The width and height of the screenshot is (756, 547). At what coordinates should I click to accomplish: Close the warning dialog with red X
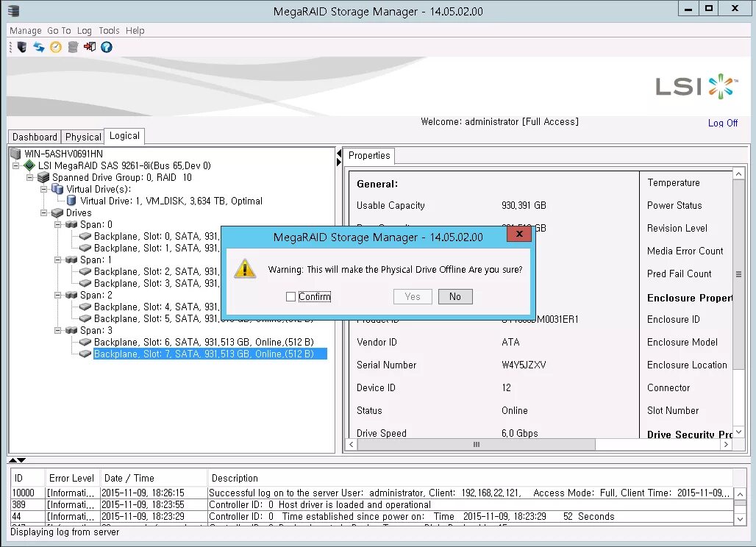519,234
